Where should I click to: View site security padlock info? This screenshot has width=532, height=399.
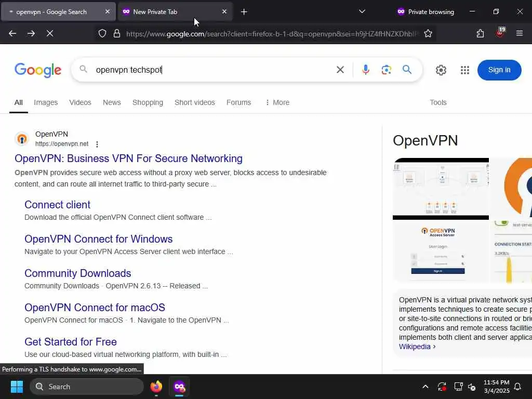click(117, 33)
